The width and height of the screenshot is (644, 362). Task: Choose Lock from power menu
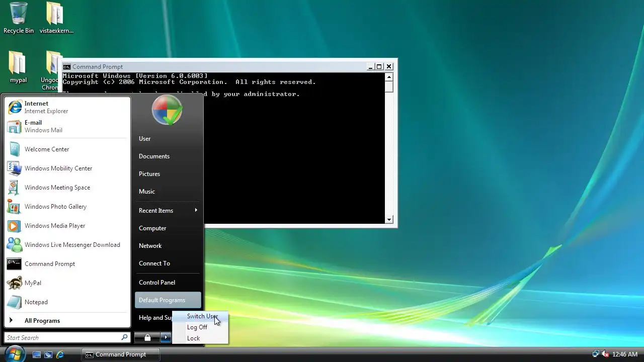tap(200, 338)
